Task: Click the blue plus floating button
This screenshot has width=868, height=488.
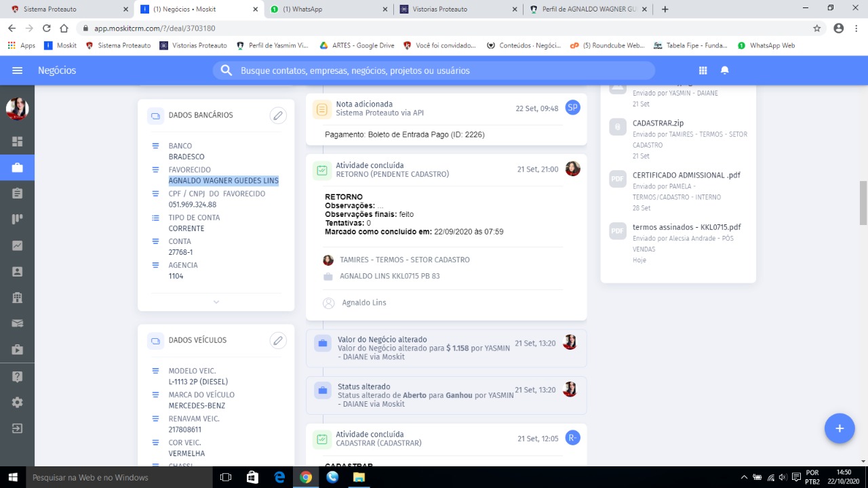Action: [x=839, y=428]
